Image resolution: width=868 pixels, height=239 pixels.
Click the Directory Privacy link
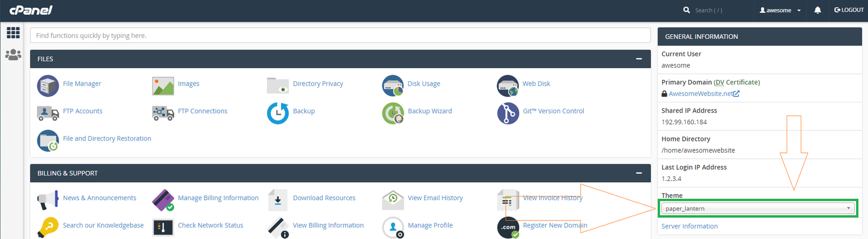point(318,84)
